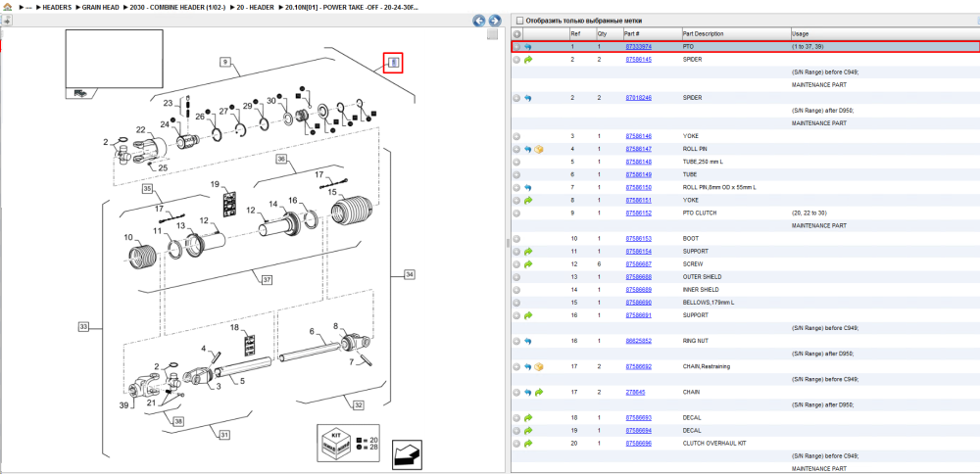Toggle the round selector for PTO CLUTCH row

coord(516,213)
